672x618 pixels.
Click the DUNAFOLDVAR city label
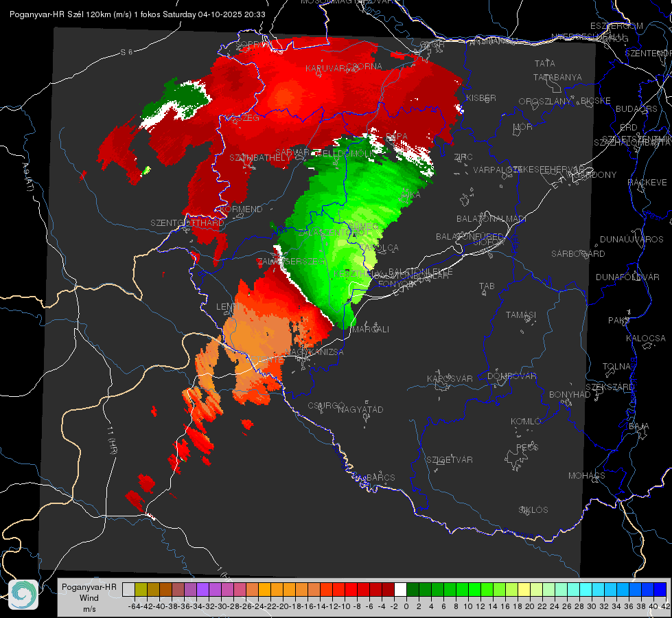[x=627, y=277]
